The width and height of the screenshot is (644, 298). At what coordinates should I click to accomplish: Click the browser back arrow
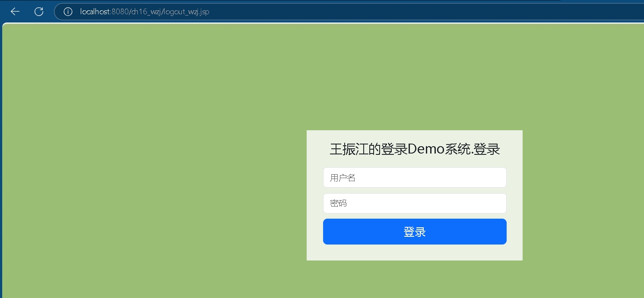(15, 12)
